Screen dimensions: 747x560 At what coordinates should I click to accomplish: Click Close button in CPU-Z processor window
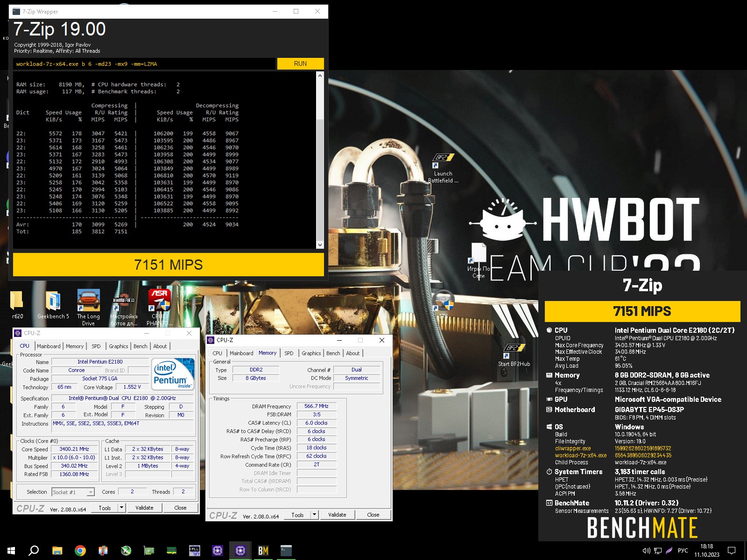pyautogui.click(x=180, y=507)
